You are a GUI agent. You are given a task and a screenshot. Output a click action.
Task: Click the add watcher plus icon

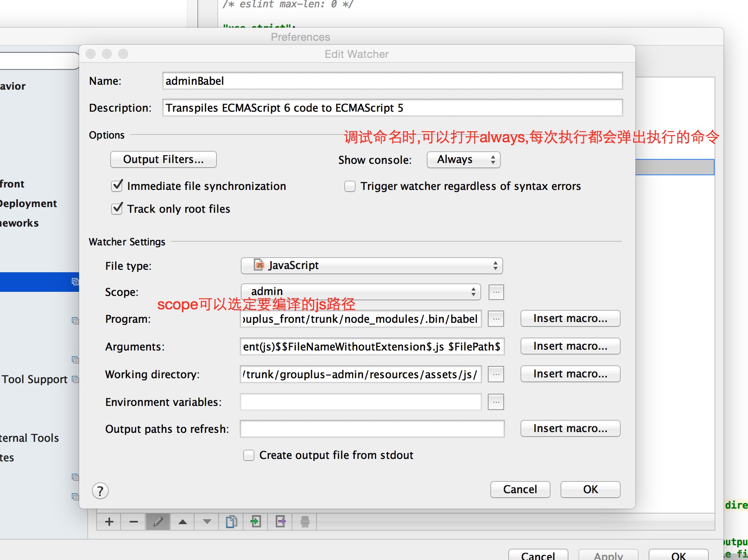click(x=109, y=522)
